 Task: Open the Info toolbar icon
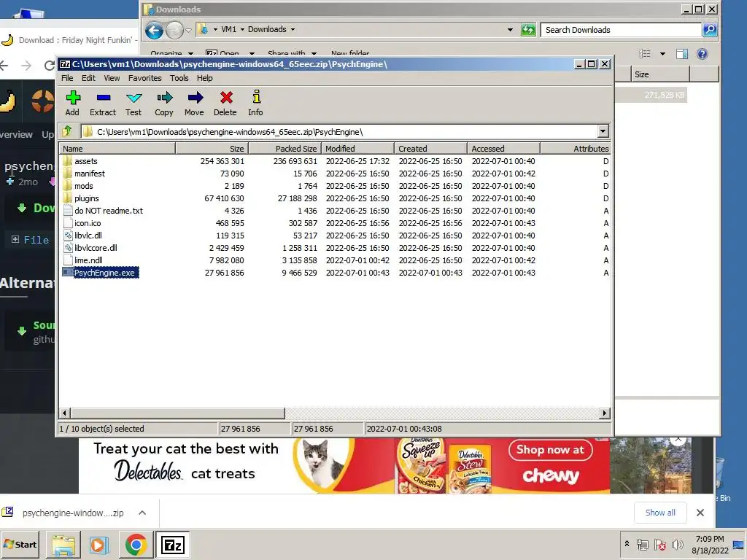256,104
